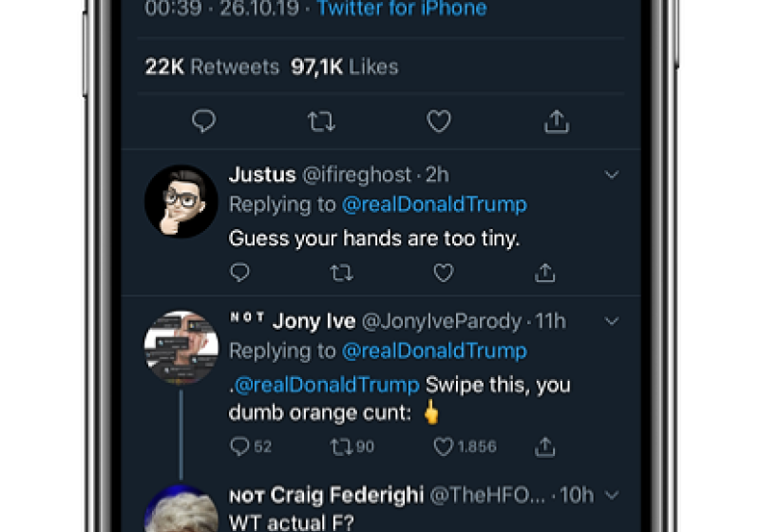
Task: Retweet the Jony Ive parody reply
Action: [x=341, y=446]
